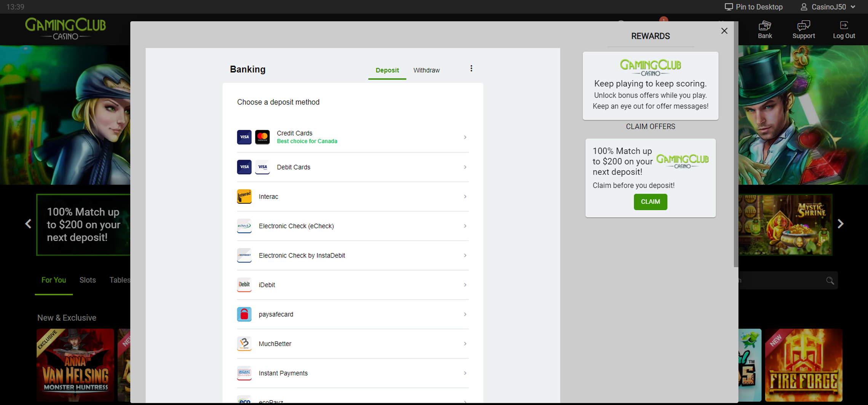Expand Credit Cards row chevron
Screen dimensions: 868x405
click(465, 137)
